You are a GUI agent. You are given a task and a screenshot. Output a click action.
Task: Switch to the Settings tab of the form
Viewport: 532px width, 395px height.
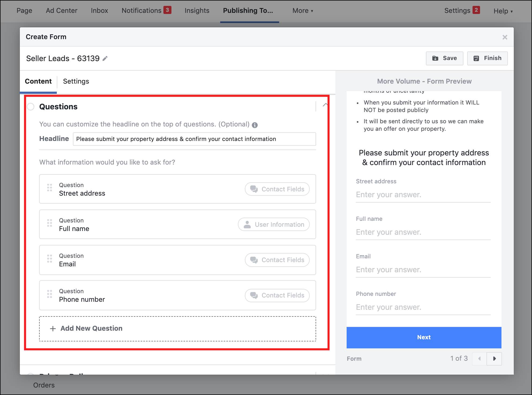coord(76,81)
